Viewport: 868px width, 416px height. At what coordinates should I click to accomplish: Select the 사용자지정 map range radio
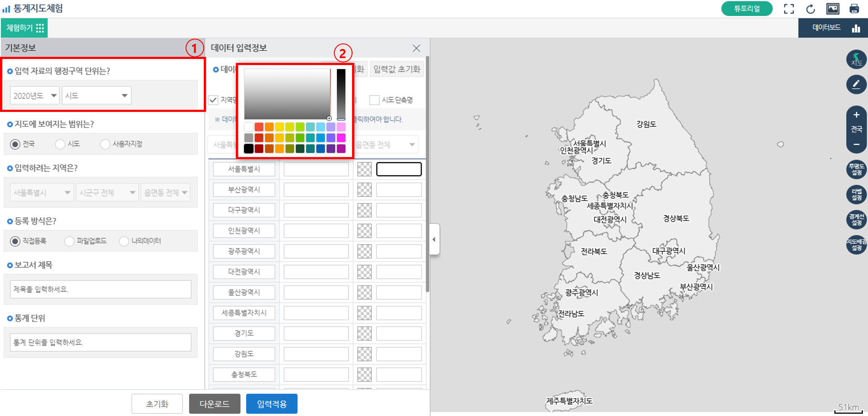click(x=105, y=144)
